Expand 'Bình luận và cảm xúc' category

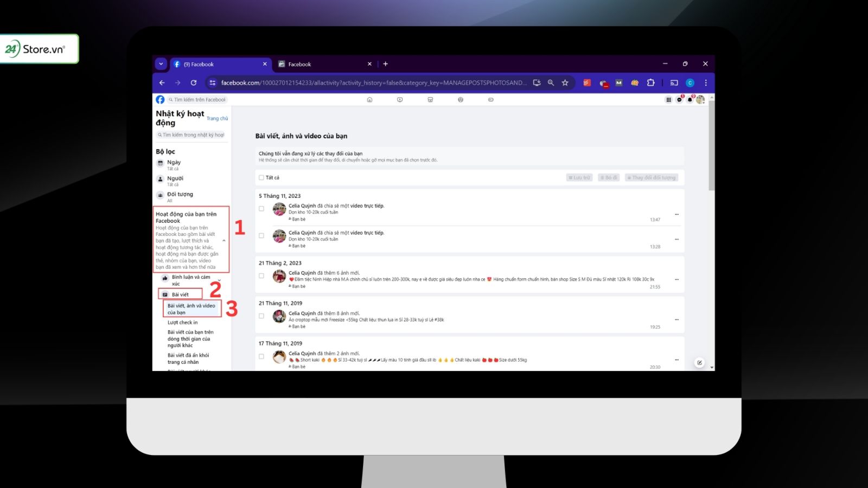point(220,280)
